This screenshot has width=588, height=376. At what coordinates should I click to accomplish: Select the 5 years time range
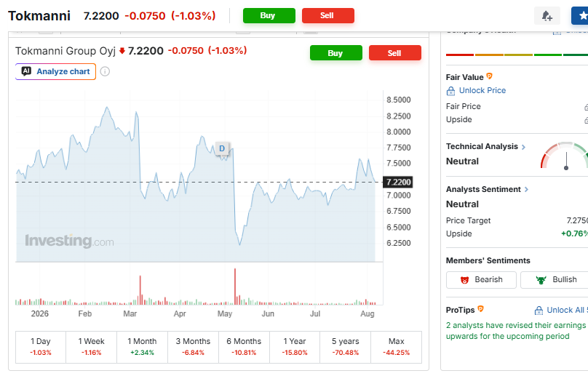[346, 347]
